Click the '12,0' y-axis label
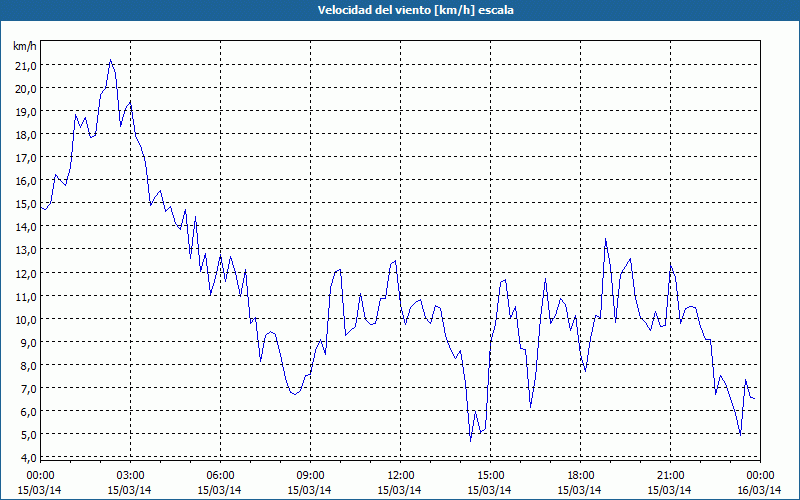Image resolution: width=800 pixels, height=500 pixels. [x=26, y=273]
